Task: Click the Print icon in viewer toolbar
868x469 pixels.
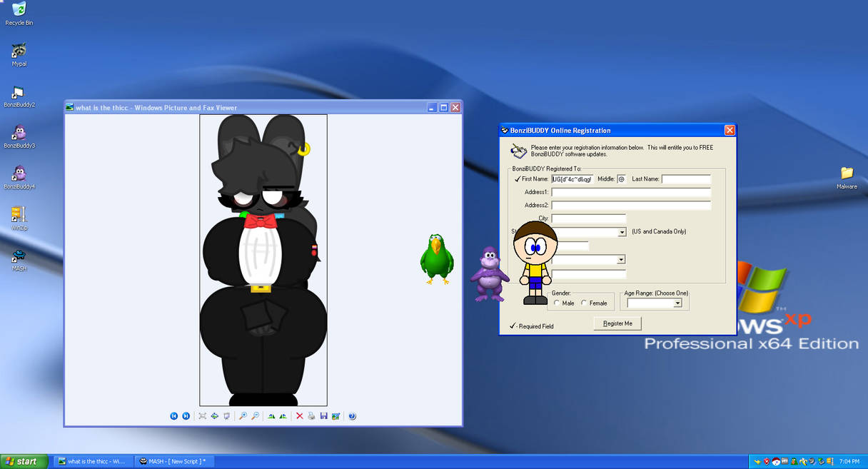Action: coord(311,416)
